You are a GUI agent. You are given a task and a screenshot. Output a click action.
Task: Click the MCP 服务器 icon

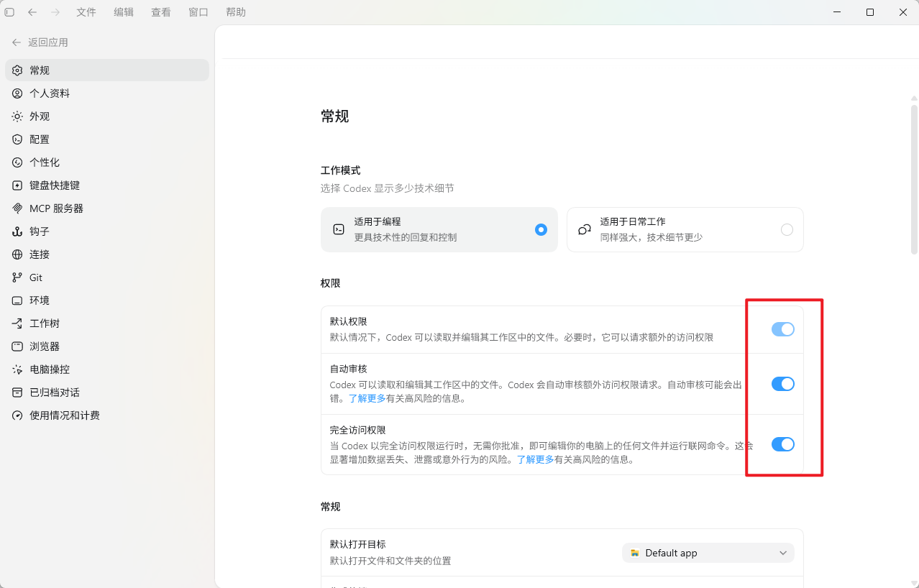[x=17, y=208]
